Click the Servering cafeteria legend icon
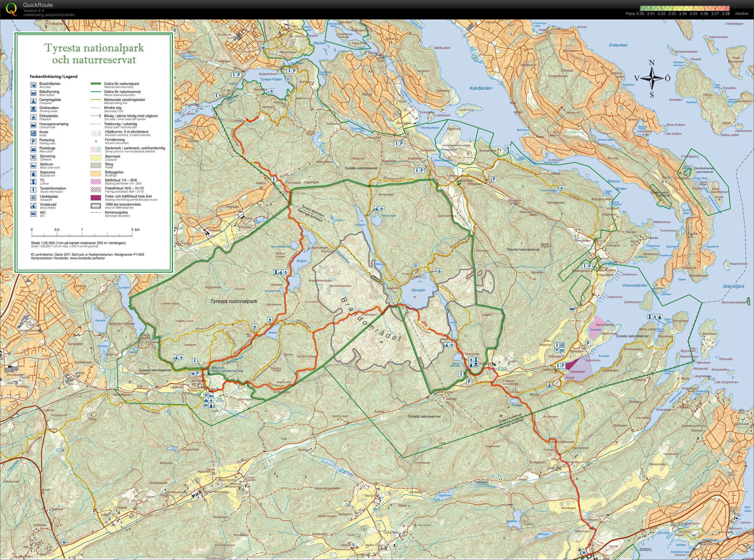 pos(33,158)
